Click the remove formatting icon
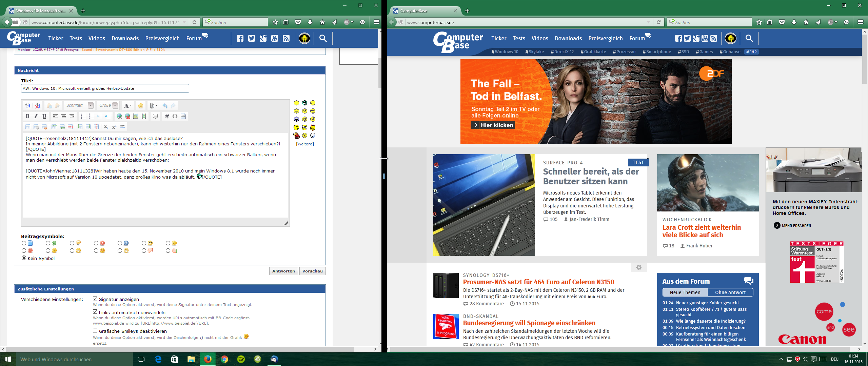Screen dimensions: 868x366 click(38, 106)
